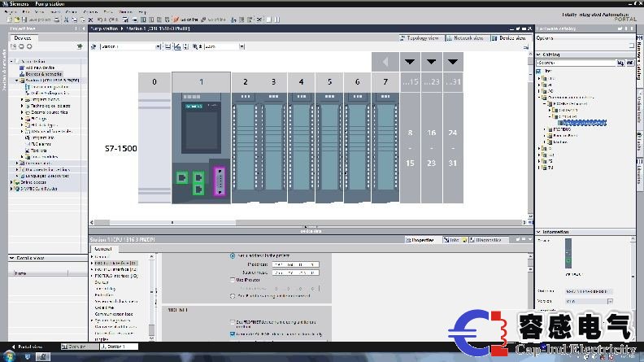
Task: Click the hardware catalog search field
Action: [576, 63]
